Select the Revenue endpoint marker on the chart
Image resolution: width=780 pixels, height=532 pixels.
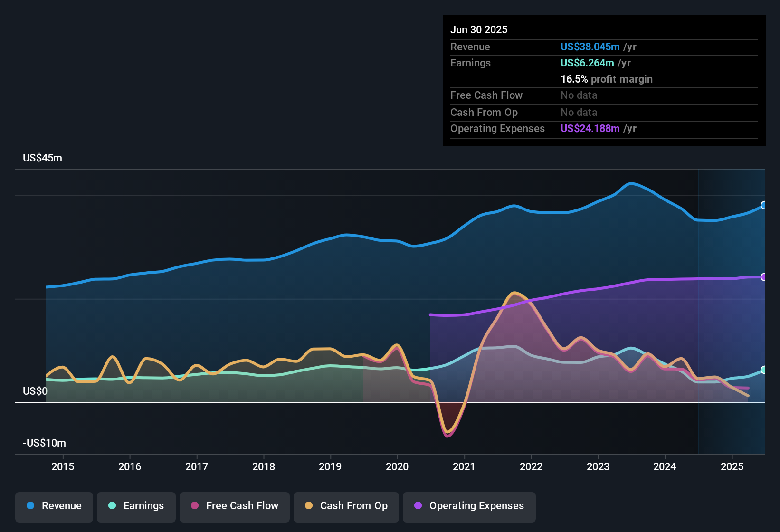(764, 206)
